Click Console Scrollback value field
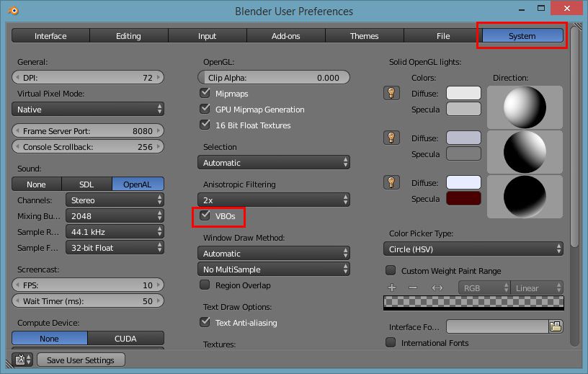 [x=88, y=146]
